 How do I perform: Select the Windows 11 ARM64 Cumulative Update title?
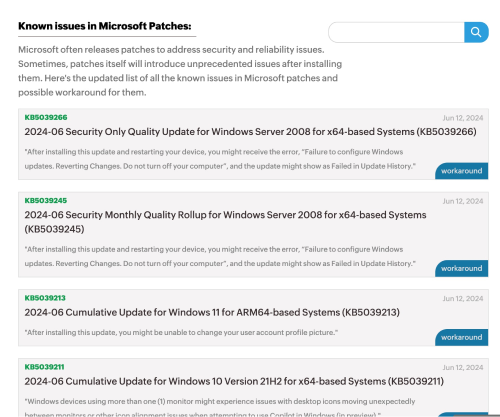(212, 312)
